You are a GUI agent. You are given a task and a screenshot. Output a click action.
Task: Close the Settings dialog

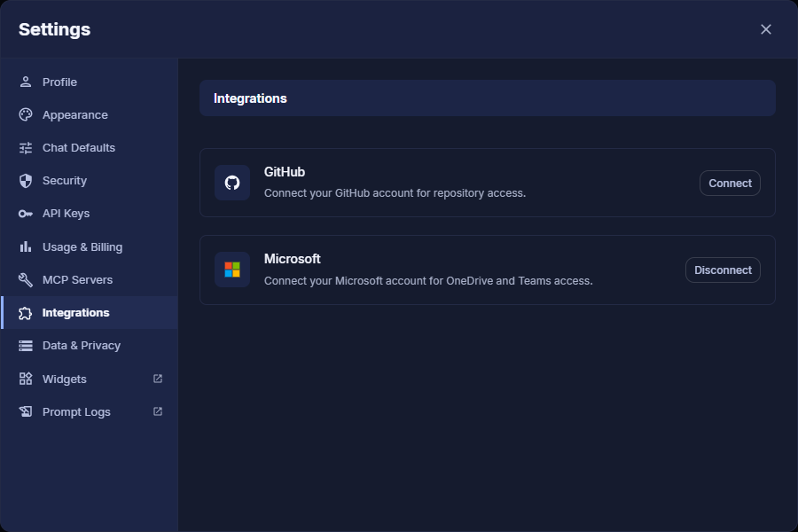click(x=766, y=29)
